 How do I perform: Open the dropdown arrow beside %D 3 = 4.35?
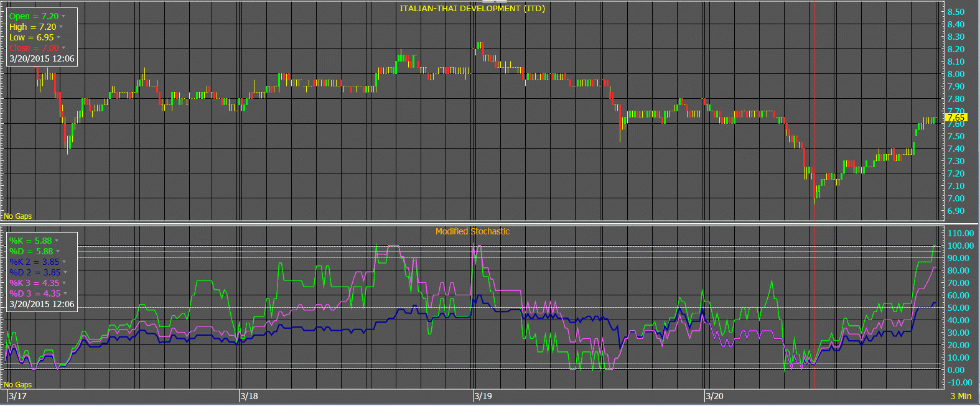pyautogui.click(x=65, y=294)
